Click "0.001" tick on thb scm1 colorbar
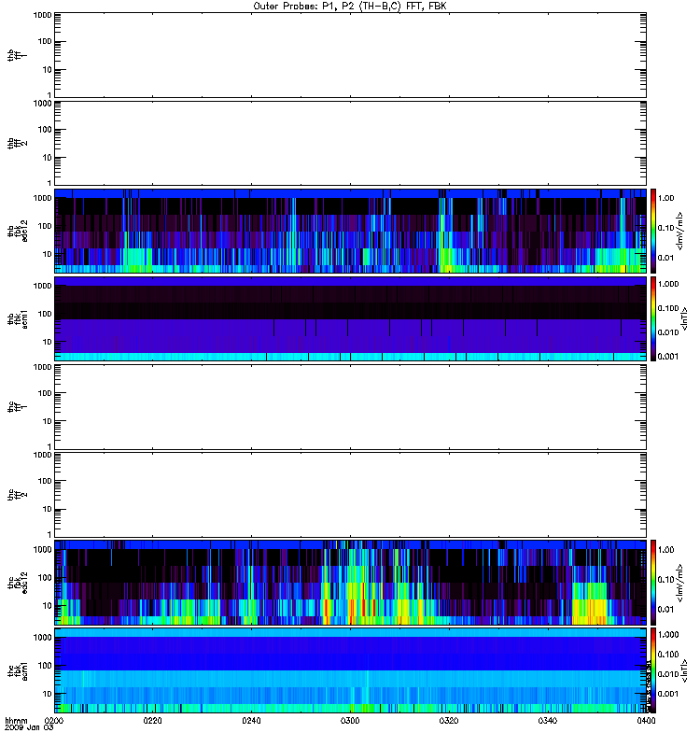 click(x=668, y=357)
